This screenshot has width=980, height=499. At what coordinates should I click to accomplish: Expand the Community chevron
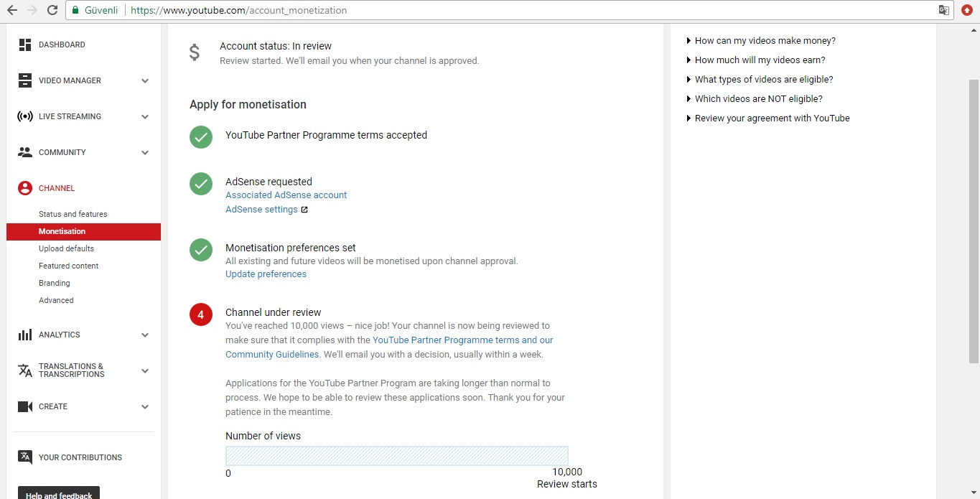(x=145, y=153)
